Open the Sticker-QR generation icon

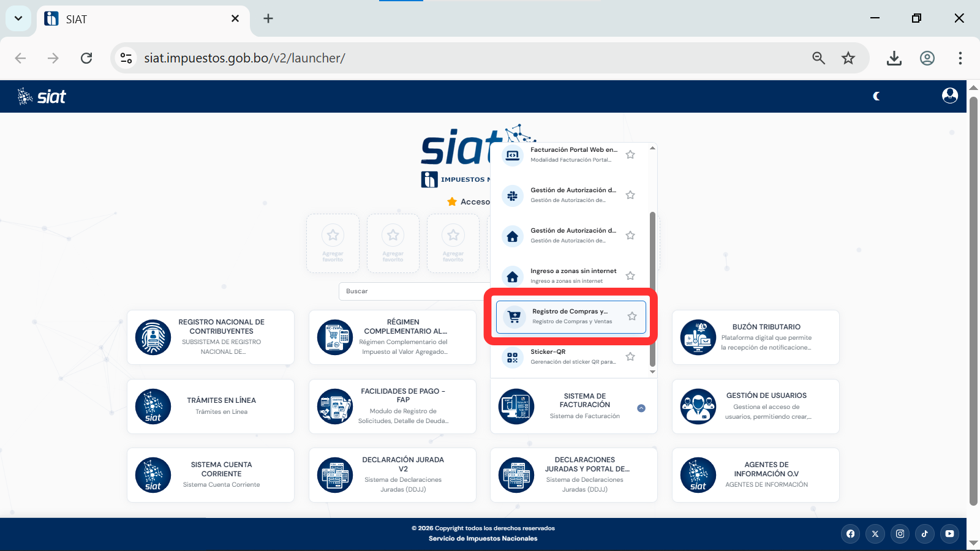pos(513,357)
